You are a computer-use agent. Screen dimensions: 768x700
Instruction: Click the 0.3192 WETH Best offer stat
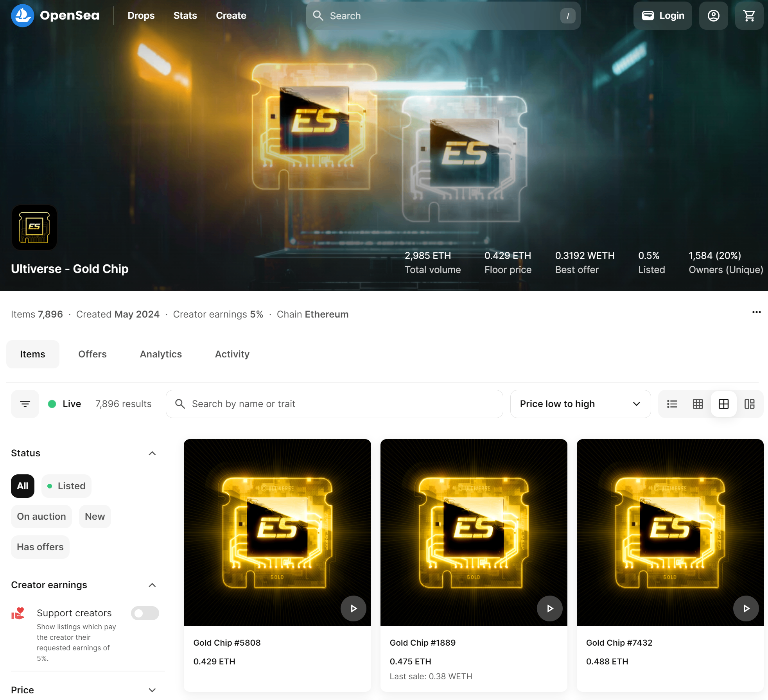(x=585, y=262)
